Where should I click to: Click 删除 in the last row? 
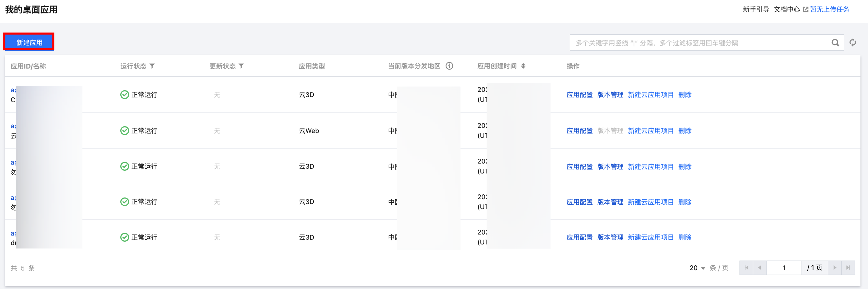pyautogui.click(x=685, y=237)
